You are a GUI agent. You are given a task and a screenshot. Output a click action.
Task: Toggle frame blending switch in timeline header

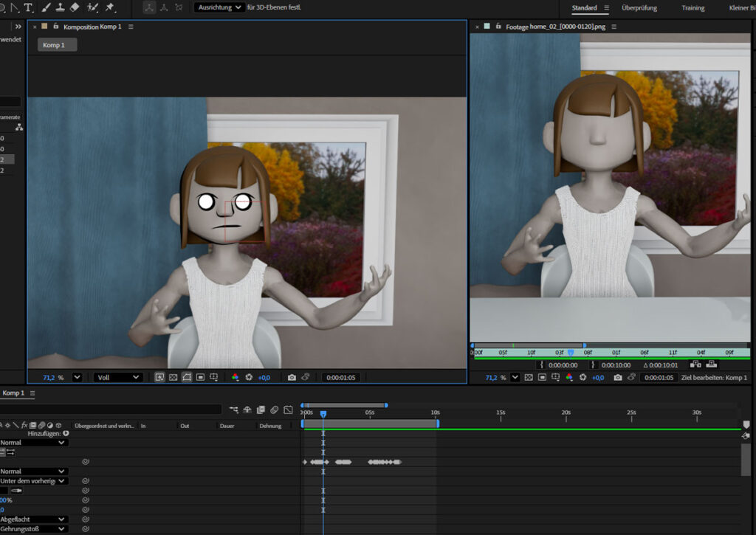(261, 410)
